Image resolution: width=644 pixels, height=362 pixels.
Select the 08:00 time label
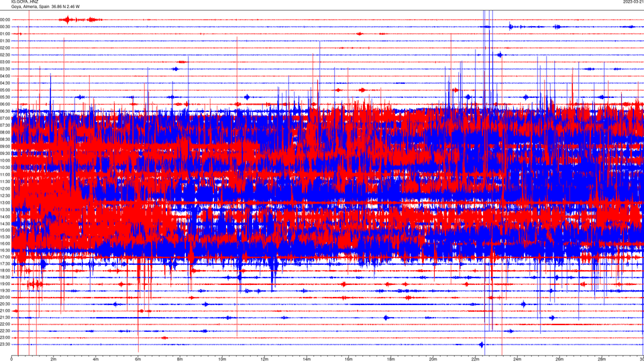(5, 132)
